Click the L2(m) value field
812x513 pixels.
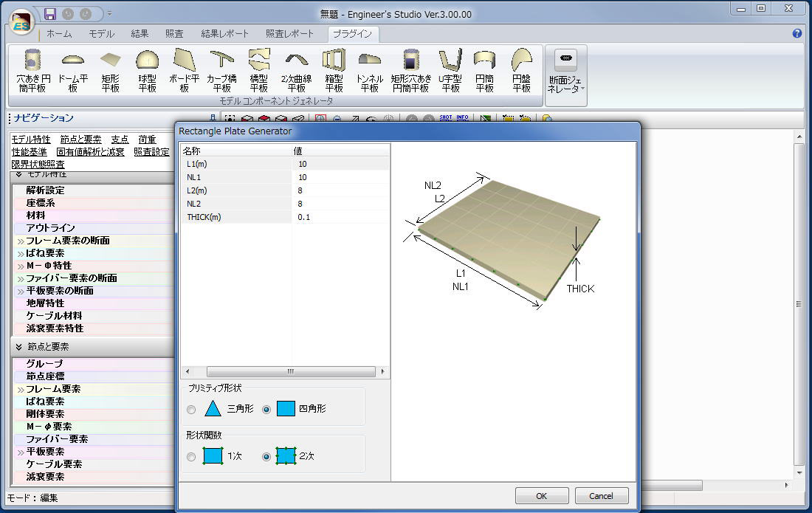340,191
